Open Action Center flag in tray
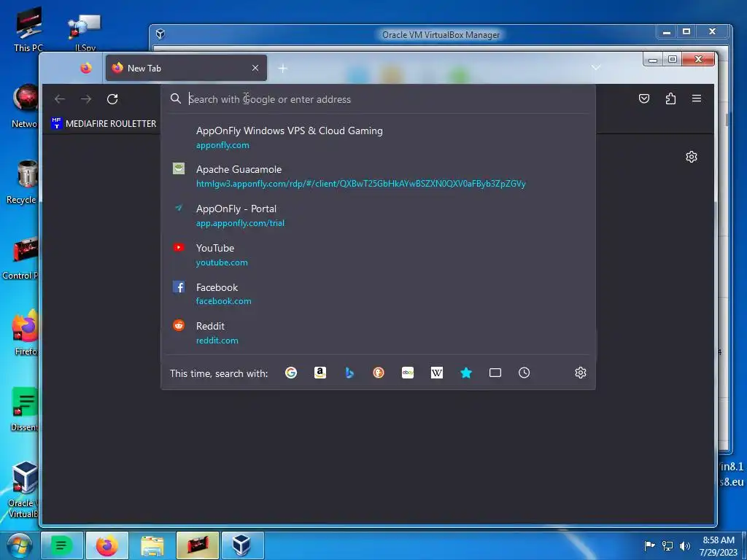Screen dimensions: 747x560 coord(649,545)
